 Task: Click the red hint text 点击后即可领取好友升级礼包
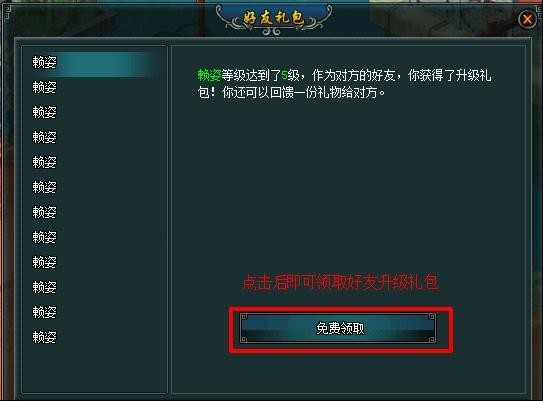(x=340, y=282)
